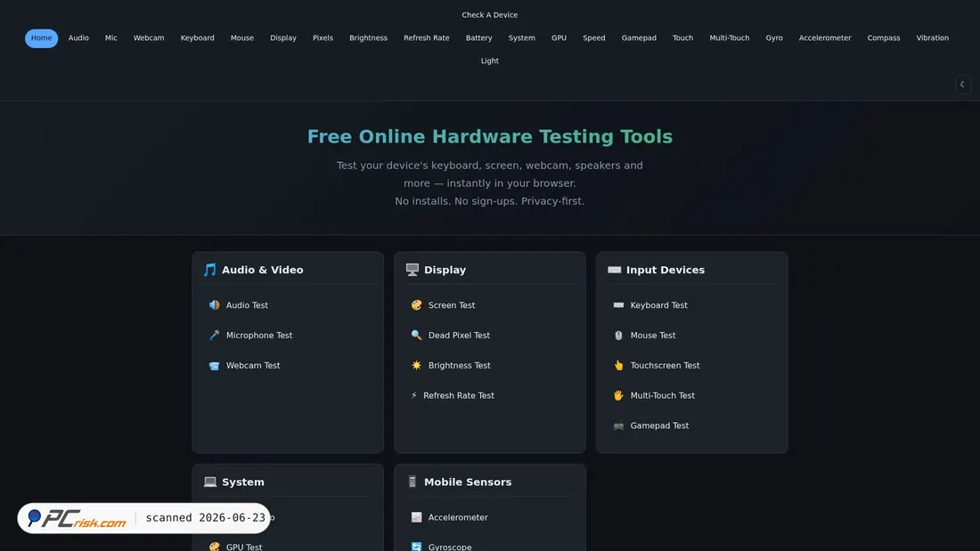Open the Accelerometer nav item
The width and height of the screenshot is (980, 551).
[824, 38]
